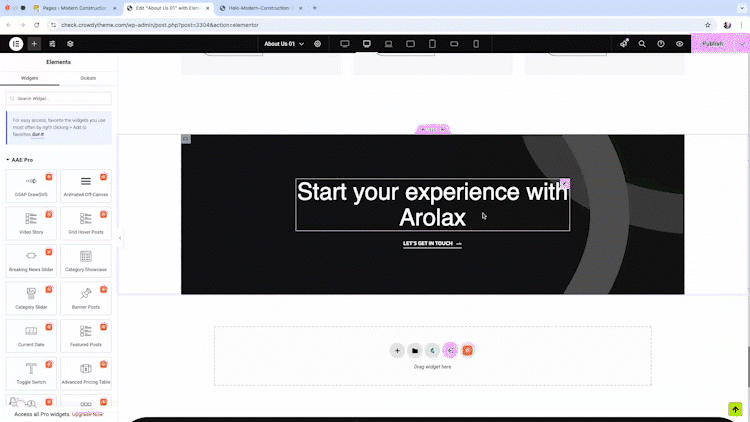Open template library folder button
Viewport: 750px width, 422px height.
415,351
